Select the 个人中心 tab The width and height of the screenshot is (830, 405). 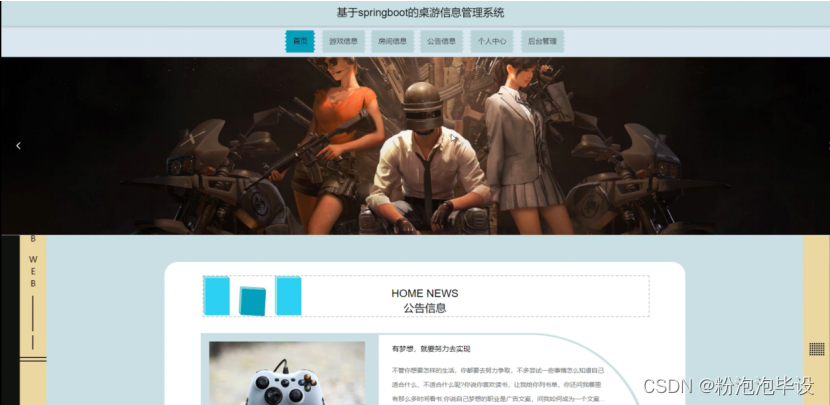tap(492, 41)
